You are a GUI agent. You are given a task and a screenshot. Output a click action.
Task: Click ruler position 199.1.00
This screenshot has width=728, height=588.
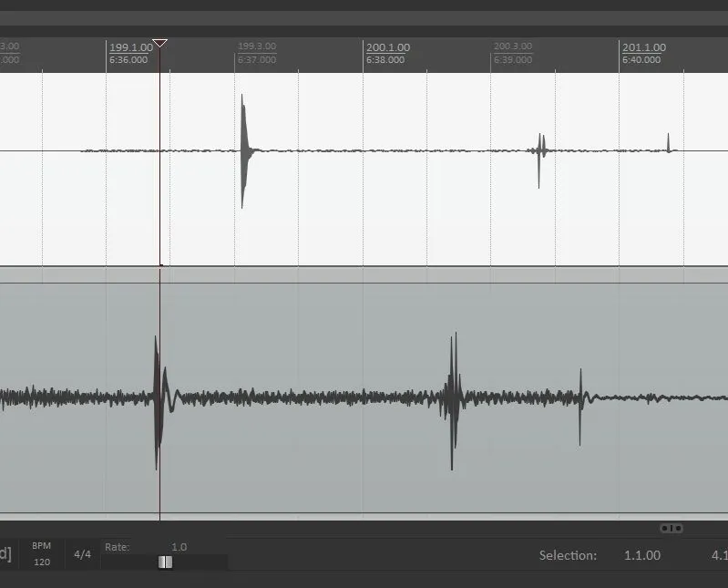click(131, 47)
